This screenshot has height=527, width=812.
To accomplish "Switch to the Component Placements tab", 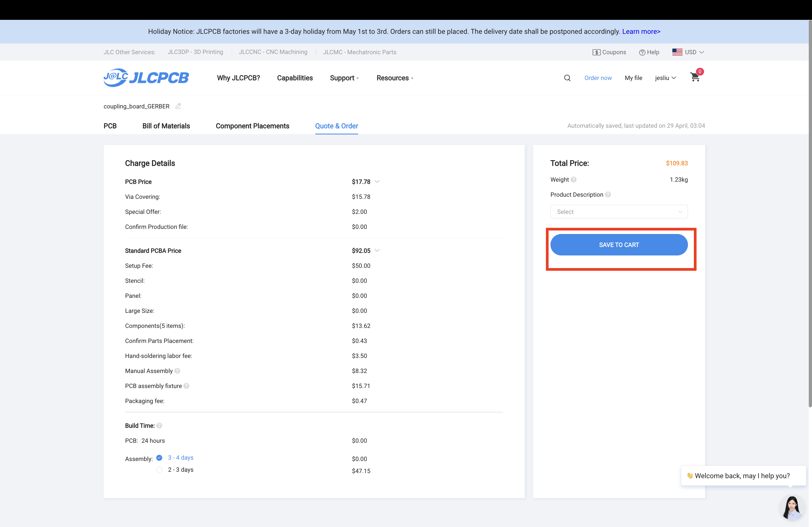I will point(252,126).
